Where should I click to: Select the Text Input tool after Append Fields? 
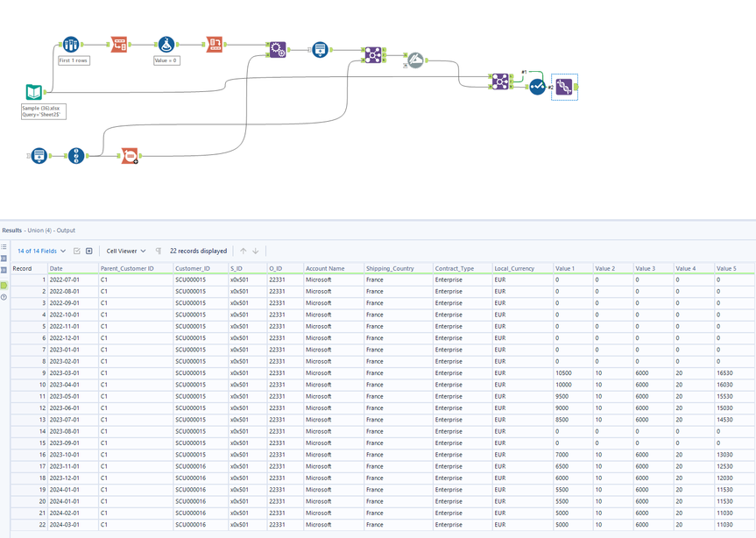coord(320,49)
